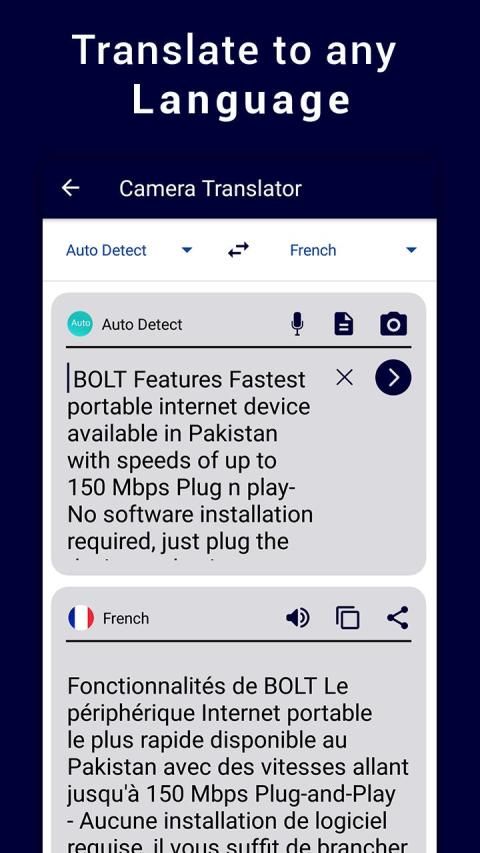This screenshot has height=853, width=480.
Task: Tap the French flag icon
Action: [x=81, y=618]
